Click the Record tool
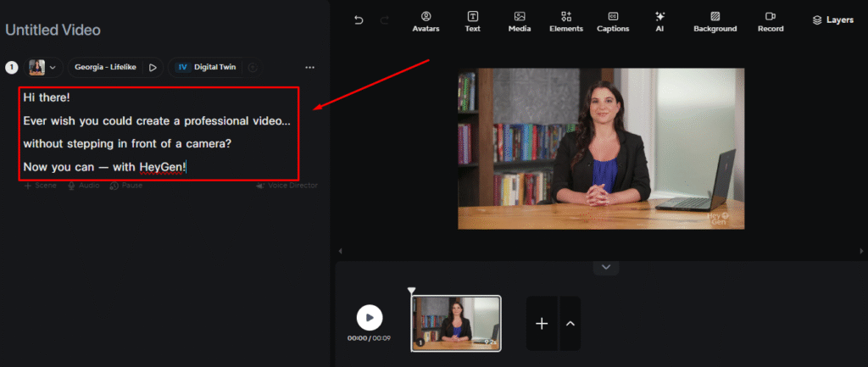 770,20
